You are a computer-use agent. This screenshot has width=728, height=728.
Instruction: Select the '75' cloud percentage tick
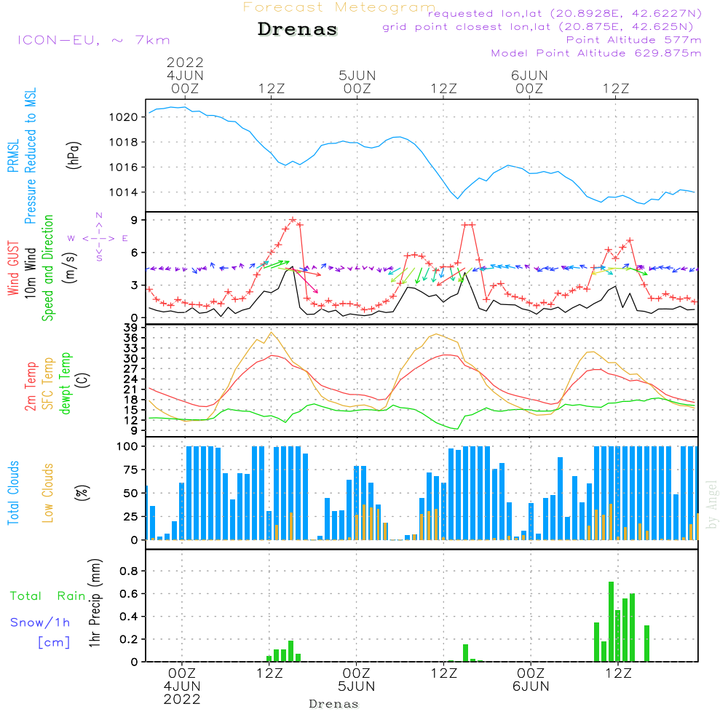coord(131,470)
